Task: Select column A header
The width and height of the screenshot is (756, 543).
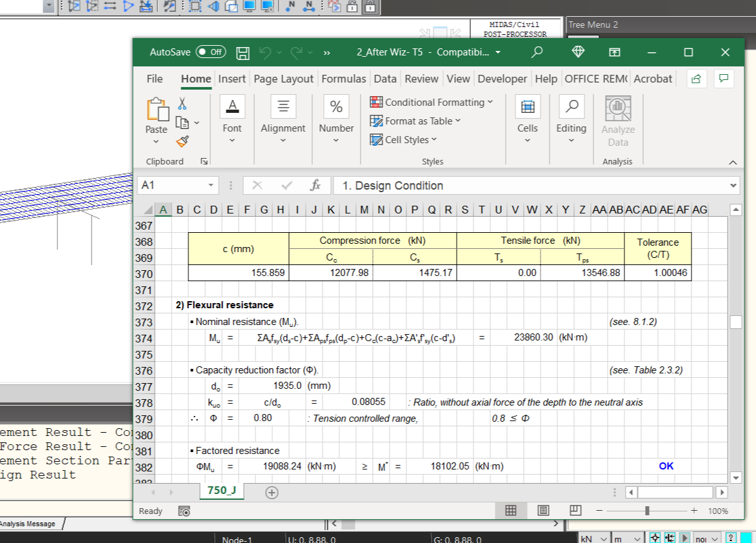Action: click(163, 210)
